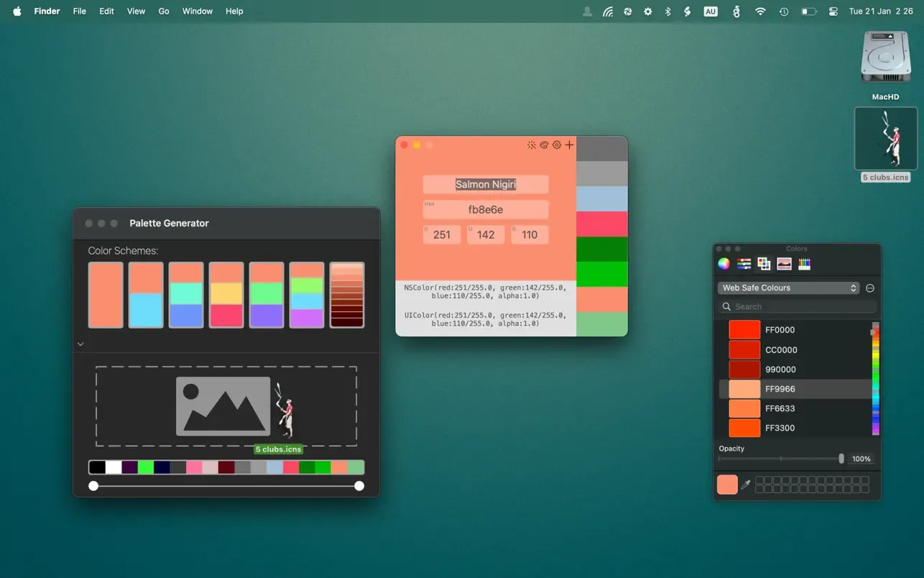Viewport: 924px width, 578px height.
Task: Select the three-color scheme with yellow middle band
Action: (226, 295)
